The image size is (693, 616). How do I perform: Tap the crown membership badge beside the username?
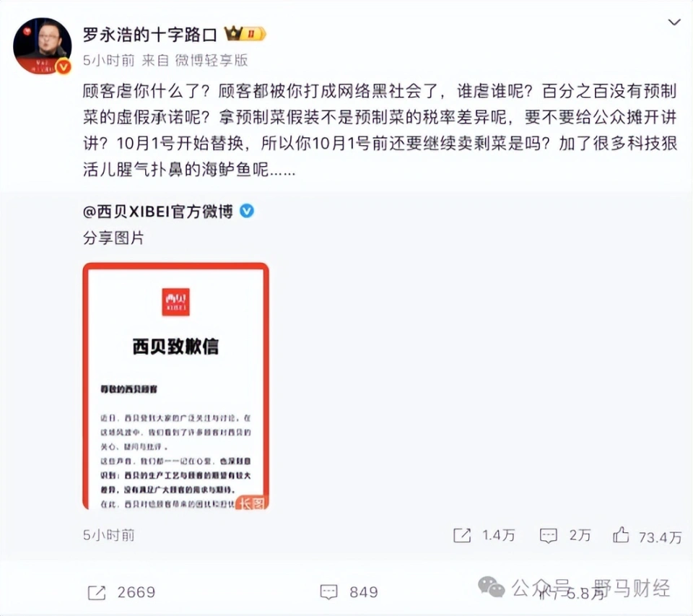point(245,34)
